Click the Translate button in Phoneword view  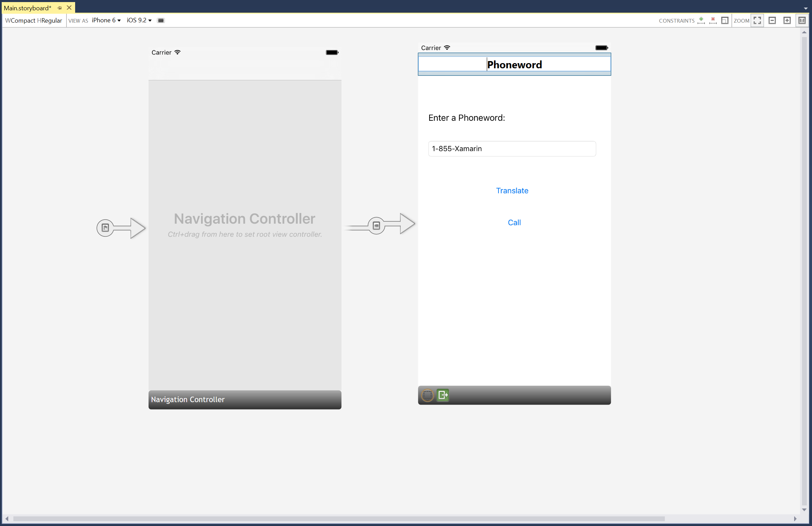(512, 190)
